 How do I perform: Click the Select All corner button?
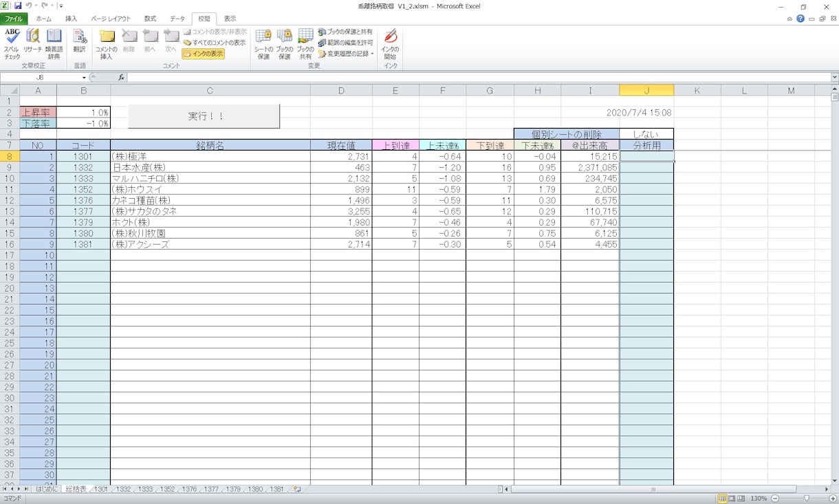tap(10, 90)
